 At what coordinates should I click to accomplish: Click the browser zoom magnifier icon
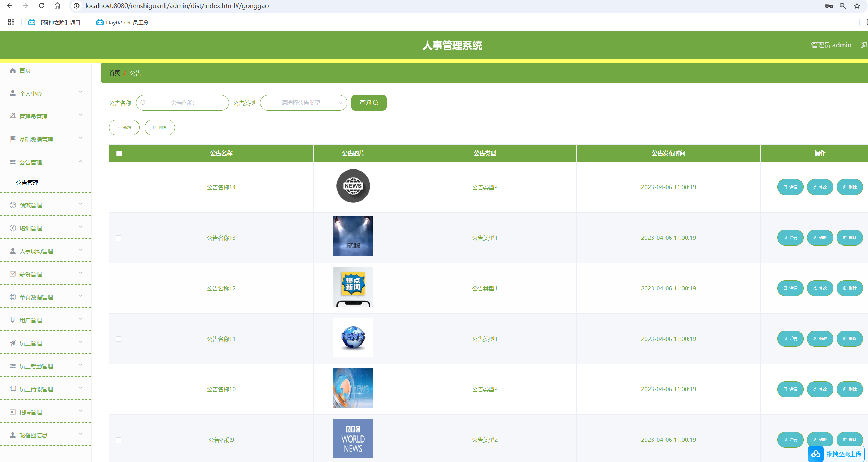(x=843, y=6)
